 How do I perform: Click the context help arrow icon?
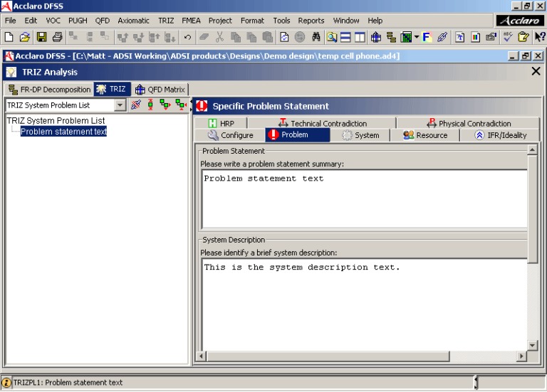click(539, 37)
